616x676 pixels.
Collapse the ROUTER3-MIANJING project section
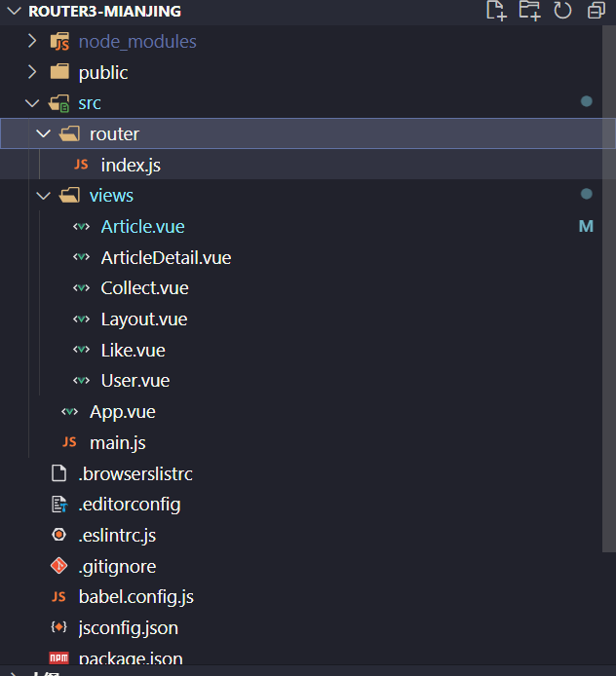tap(13, 11)
